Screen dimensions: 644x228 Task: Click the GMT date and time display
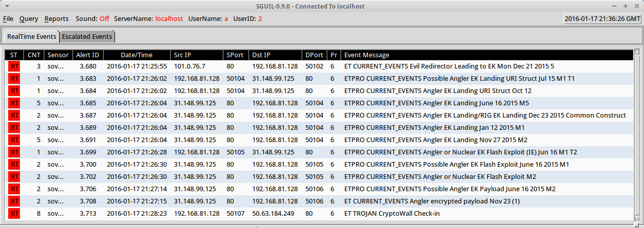coord(602,19)
